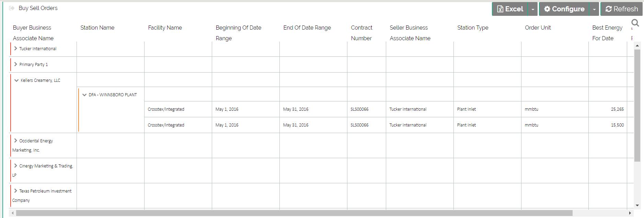Click the panel collapse arrow icon beside Buy Sell Orders

[12, 8]
